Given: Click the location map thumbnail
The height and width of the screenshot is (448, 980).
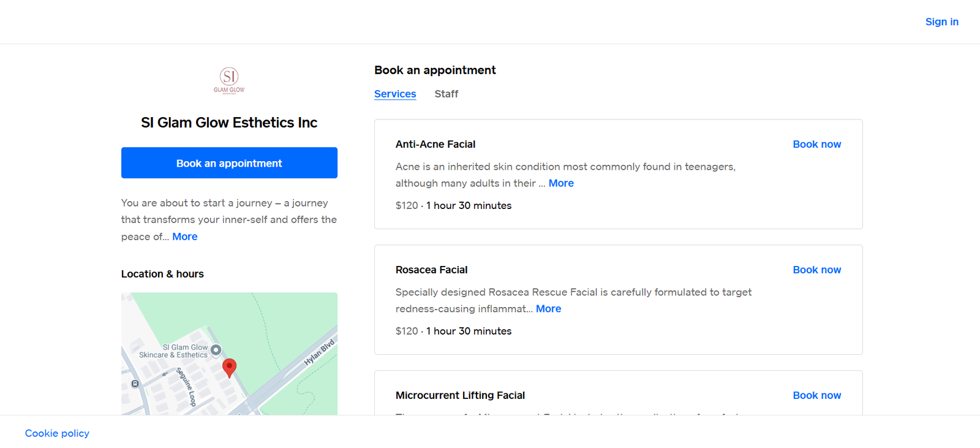Looking at the screenshot, I should 229,354.
